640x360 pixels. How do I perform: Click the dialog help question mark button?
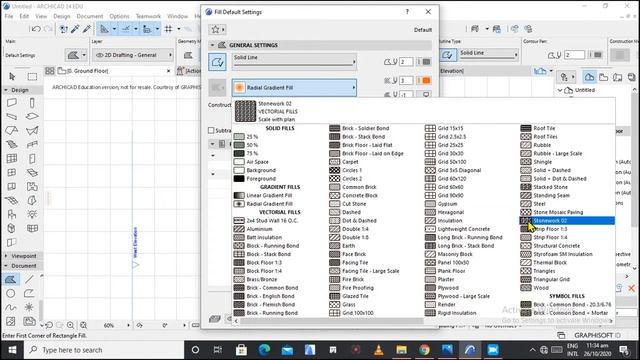pyautogui.click(x=407, y=12)
